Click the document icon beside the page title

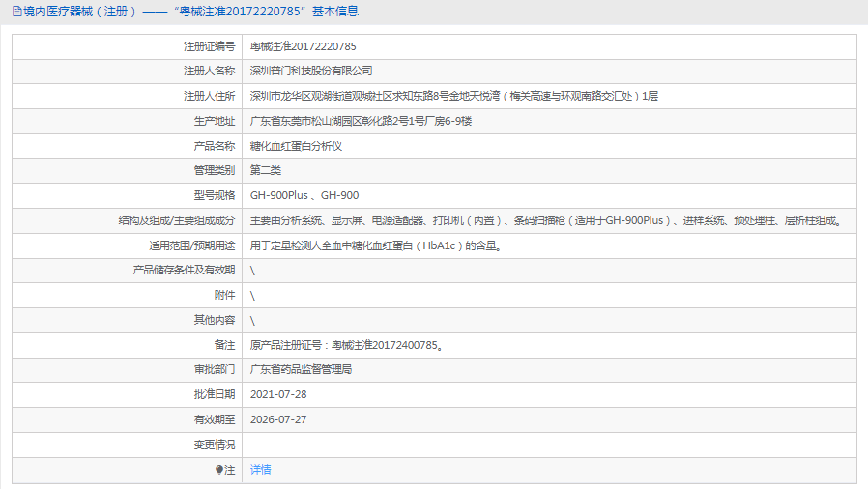[x=17, y=11]
